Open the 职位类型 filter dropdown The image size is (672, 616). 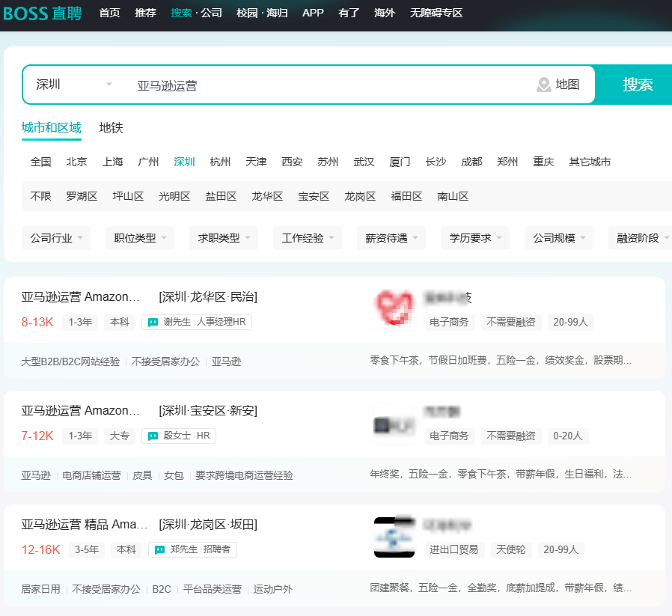(x=140, y=238)
